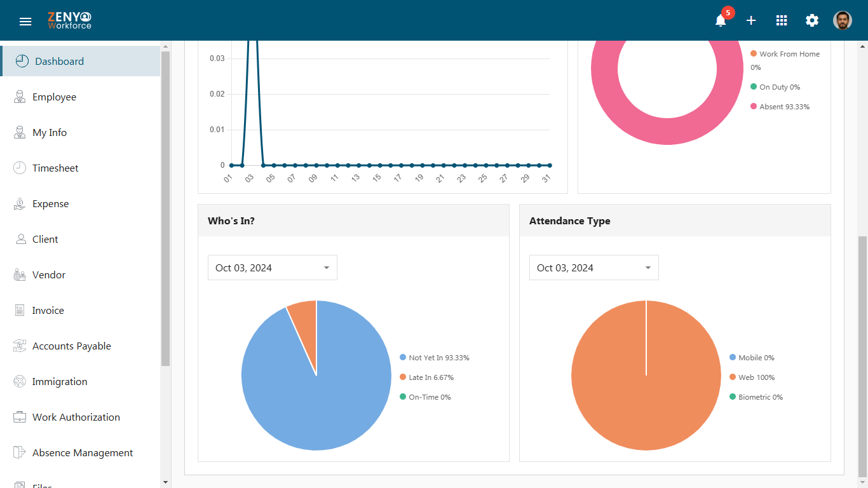Image resolution: width=868 pixels, height=488 pixels.
Task: Click the line chart data point at 05
Action: 274,165
